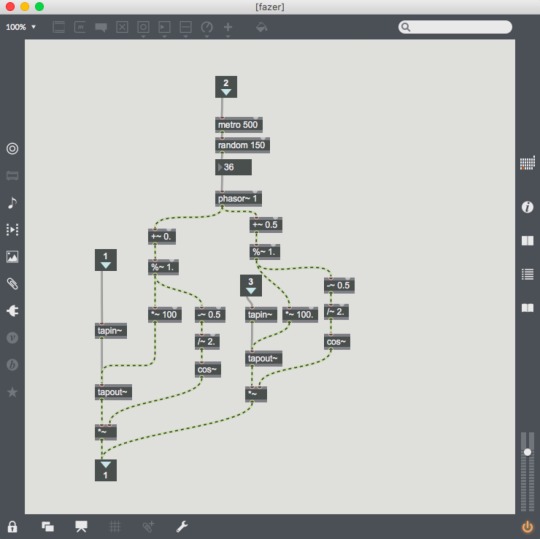Open the video/sequence browser in left sidebar
This screenshot has height=539, width=540.
12,229
